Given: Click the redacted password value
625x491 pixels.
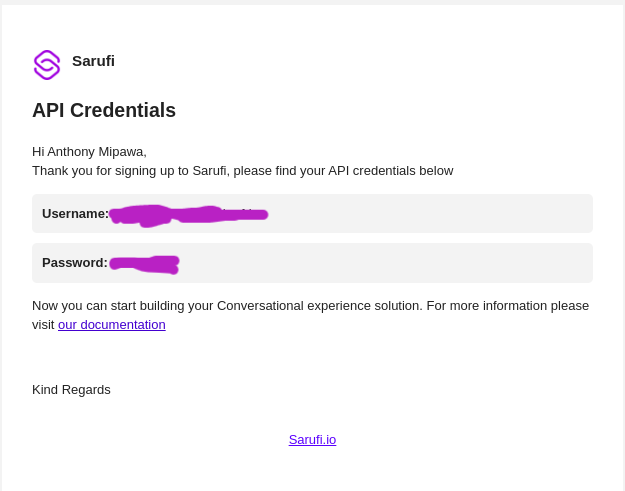Looking at the screenshot, I should pos(144,265).
